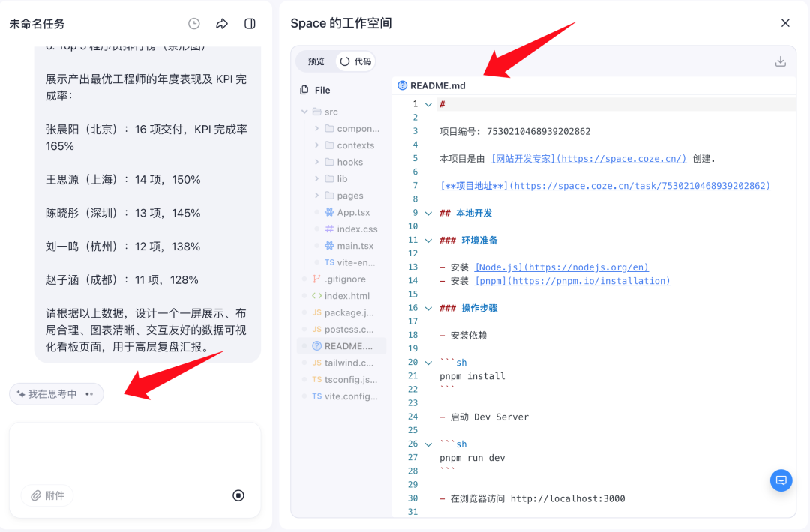Fold code at line 1
Viewport: 810px width, 532px height.
pyautogui.click(x=428, y=104)
